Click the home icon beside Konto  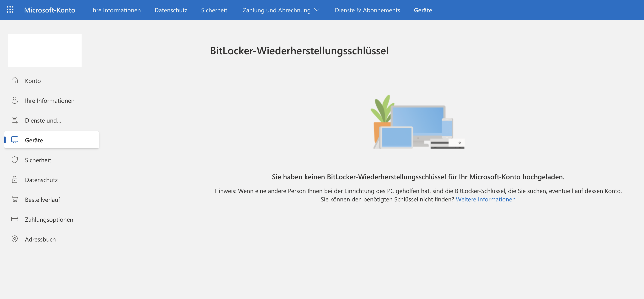[x=14, y=80]
